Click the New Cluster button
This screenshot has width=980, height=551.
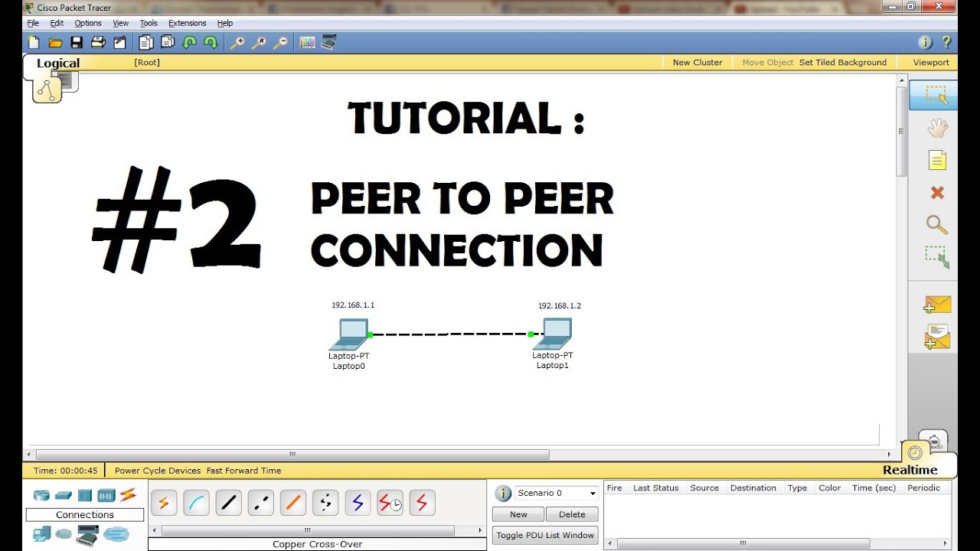(697, 63)
